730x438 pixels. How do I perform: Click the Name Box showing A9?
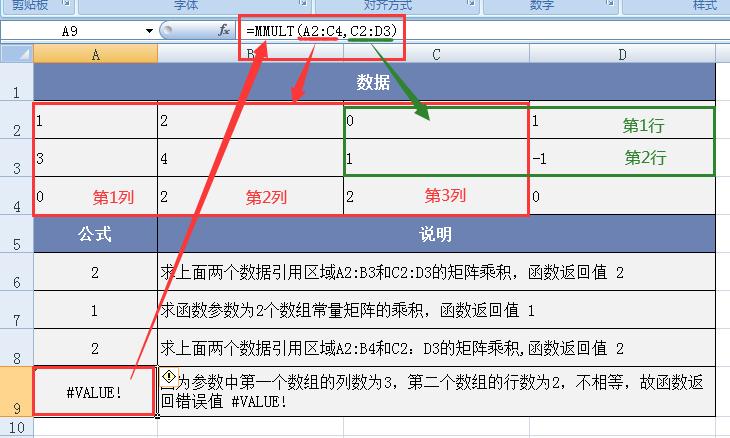click(72, 31)
